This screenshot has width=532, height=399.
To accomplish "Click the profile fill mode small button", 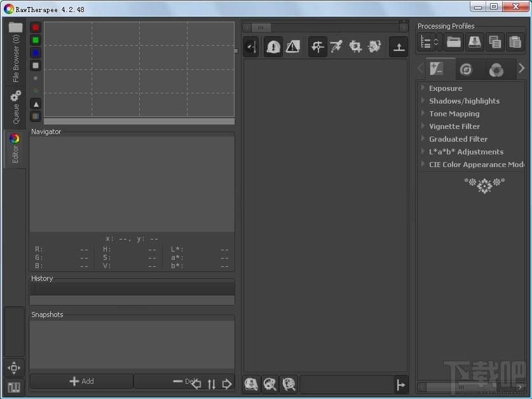I will (440, 43).
